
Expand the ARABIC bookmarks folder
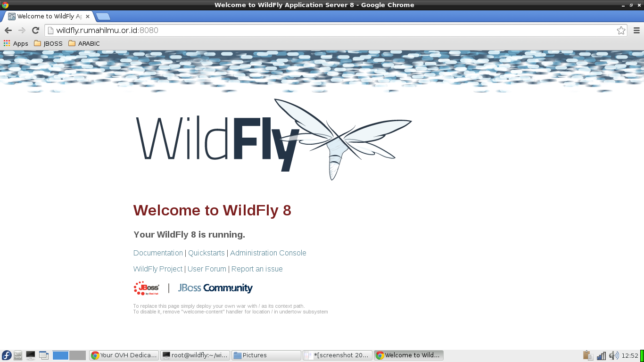click(x=84, y=43)
